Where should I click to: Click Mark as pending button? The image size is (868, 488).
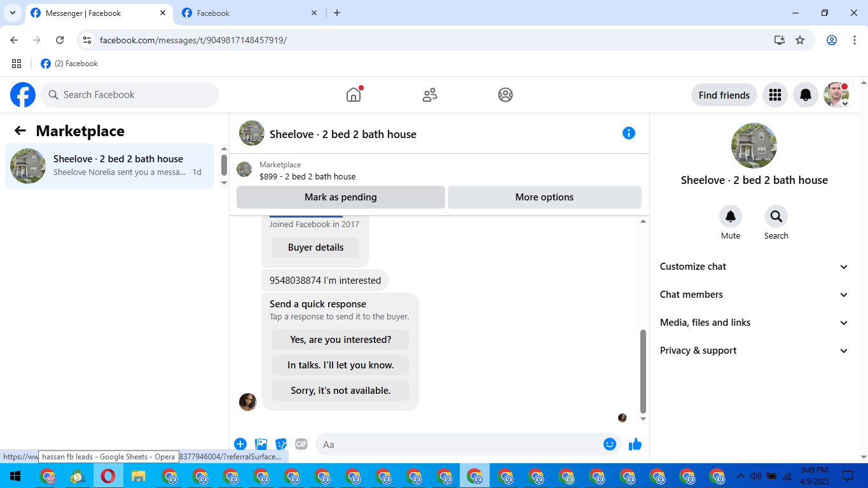(x=341, y=197)
